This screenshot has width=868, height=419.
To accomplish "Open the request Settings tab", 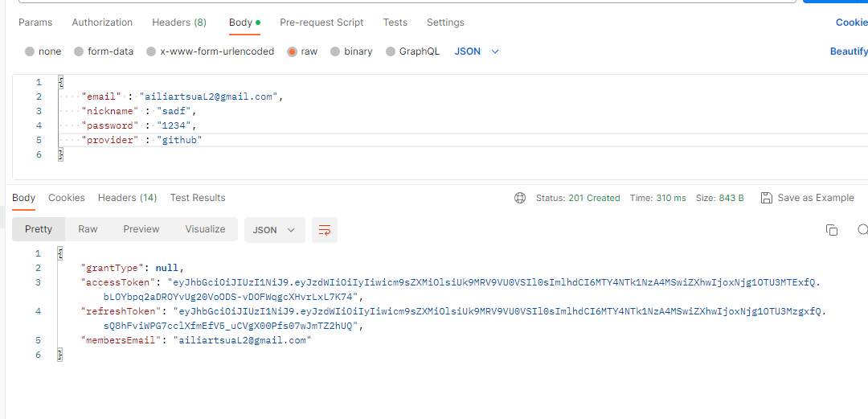I will click(x=445, y=23).
